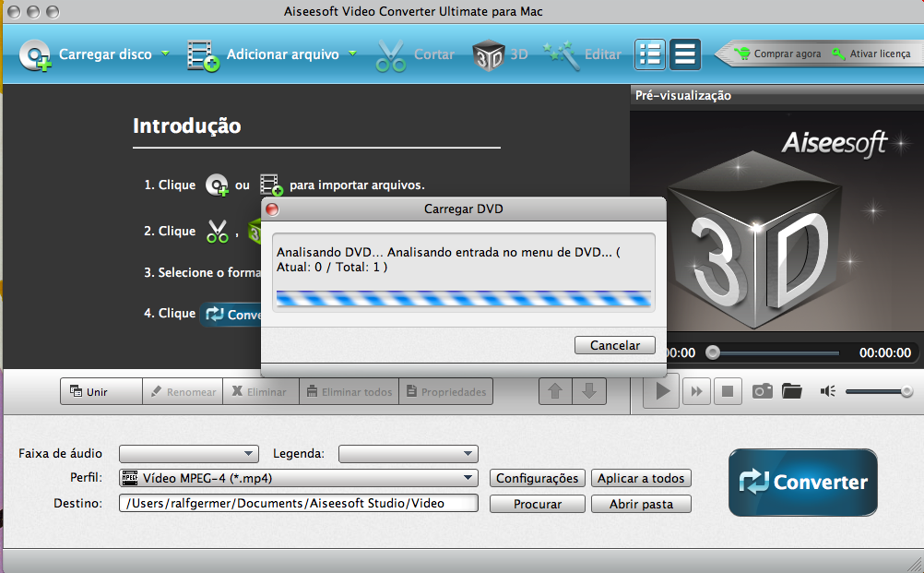Click the Destino path input field
The image size is (924, 573).
coord(299,504)
